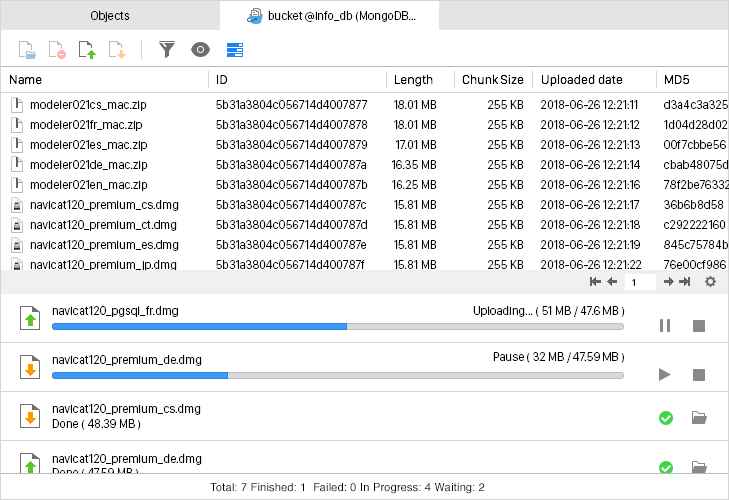729x500 pixels.
Task: Go to the next page arrow
Action: (667, 282)
